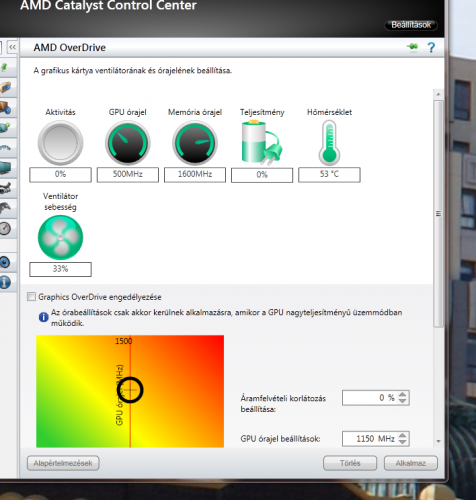Increase Áramfelvételi korlátozás with up arrow
Screen dimensions: 476x500
(x=403, y=394)
